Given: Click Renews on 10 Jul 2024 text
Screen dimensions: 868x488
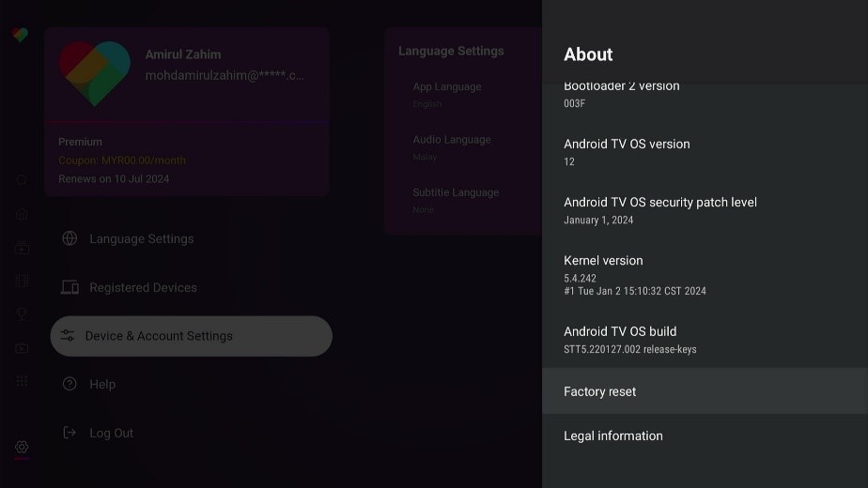Looking at the screenshot, I should [x=114, y=178].
